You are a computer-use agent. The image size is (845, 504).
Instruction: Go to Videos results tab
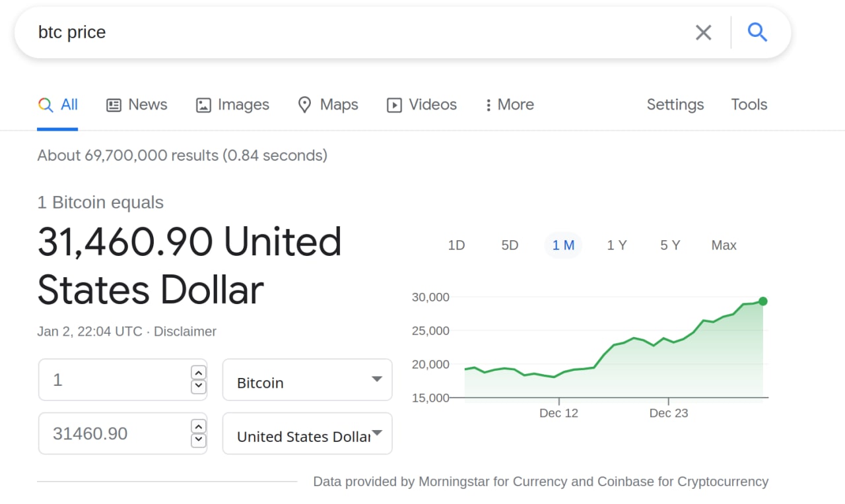pyautogui.click(x=421, y=105)
